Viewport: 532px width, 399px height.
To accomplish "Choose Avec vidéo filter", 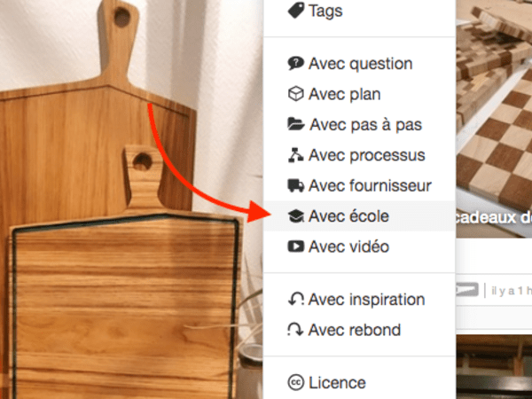I will pyautogui.click(x=360, y=246).
